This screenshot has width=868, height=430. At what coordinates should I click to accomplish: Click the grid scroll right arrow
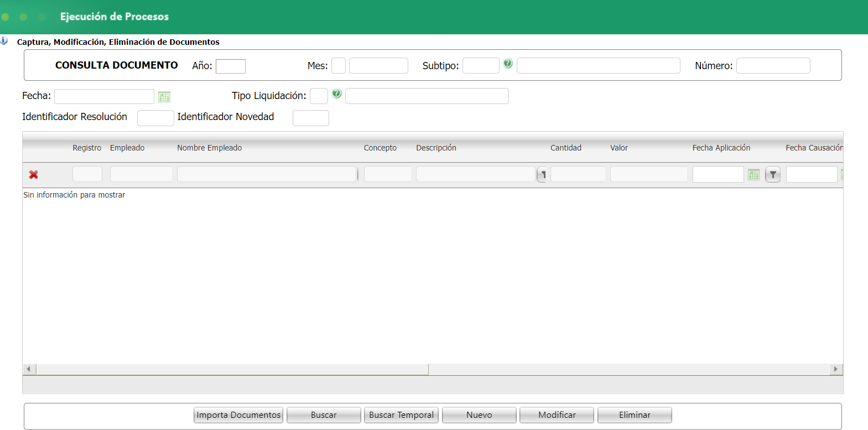coord(836,369)
